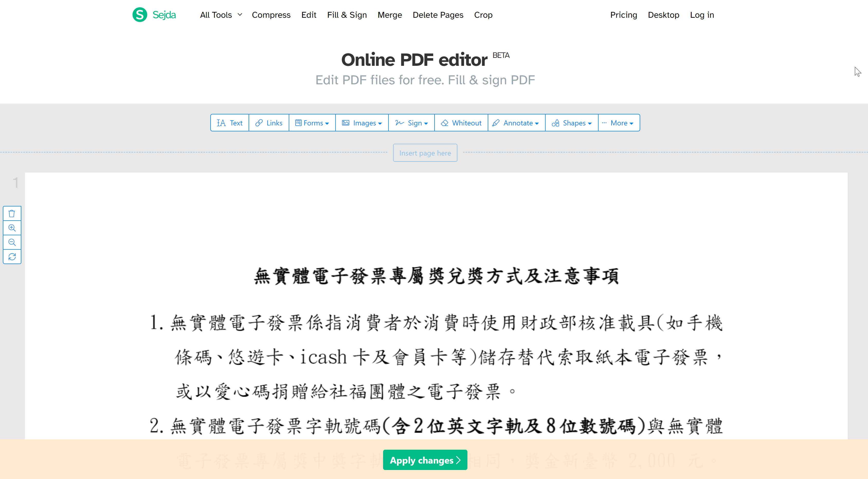Open Delete Pages in navigation
The height and width of the screenshot is (479, 868).
(438, 15)
